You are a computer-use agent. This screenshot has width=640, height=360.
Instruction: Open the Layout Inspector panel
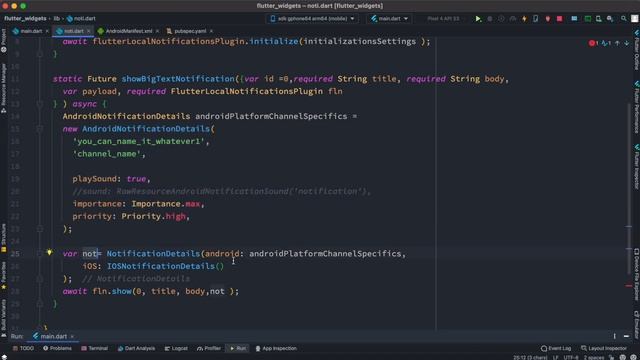pyautogui.click(x=604, y=349)
